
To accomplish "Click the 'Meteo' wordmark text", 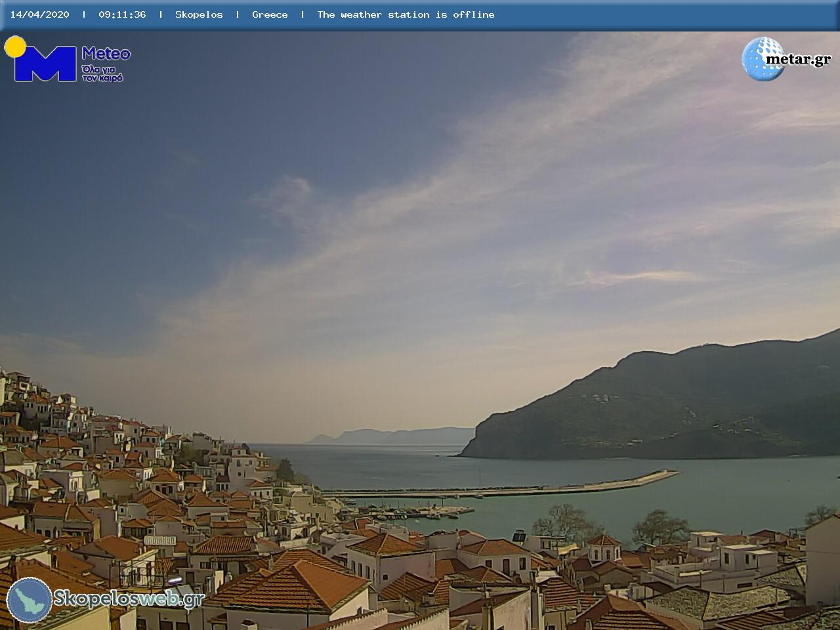I will coord(106,54).
